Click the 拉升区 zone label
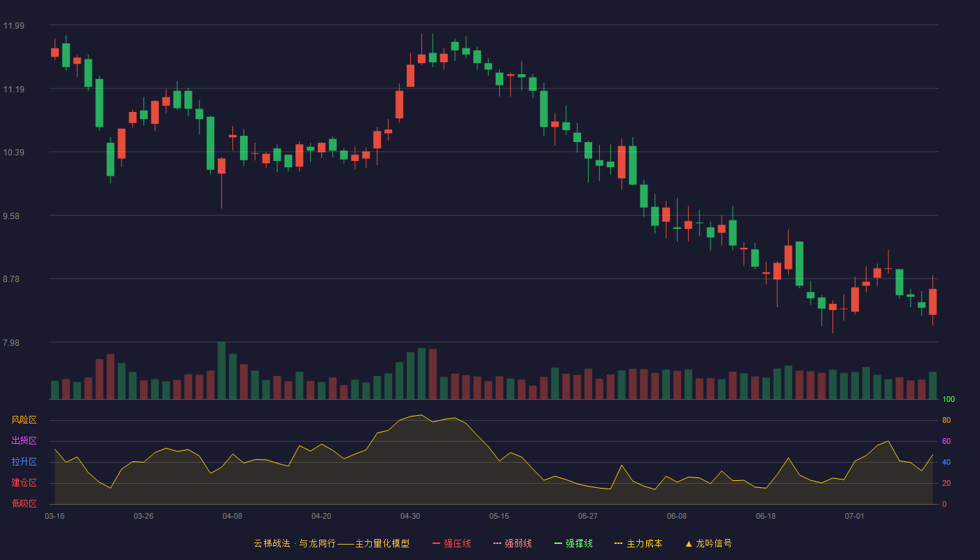 [24, 462]
